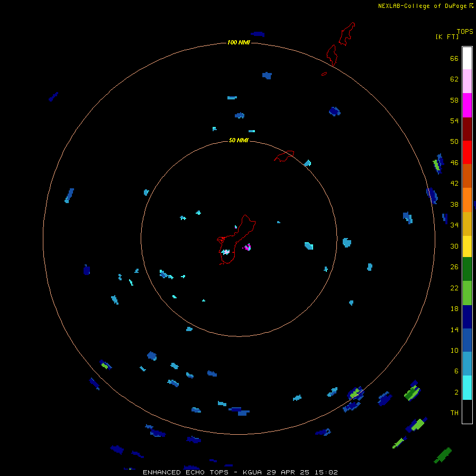The width and height of the screenshot is (476, 476).
Task: Click the legend value 26
Action: (x=454, y=267)
